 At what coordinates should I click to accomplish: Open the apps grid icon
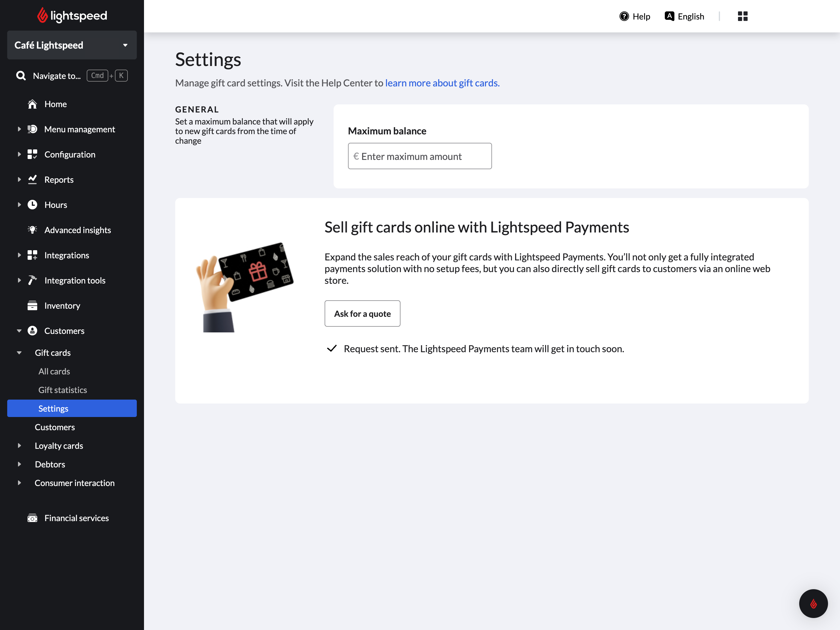[x=742, y=16]
